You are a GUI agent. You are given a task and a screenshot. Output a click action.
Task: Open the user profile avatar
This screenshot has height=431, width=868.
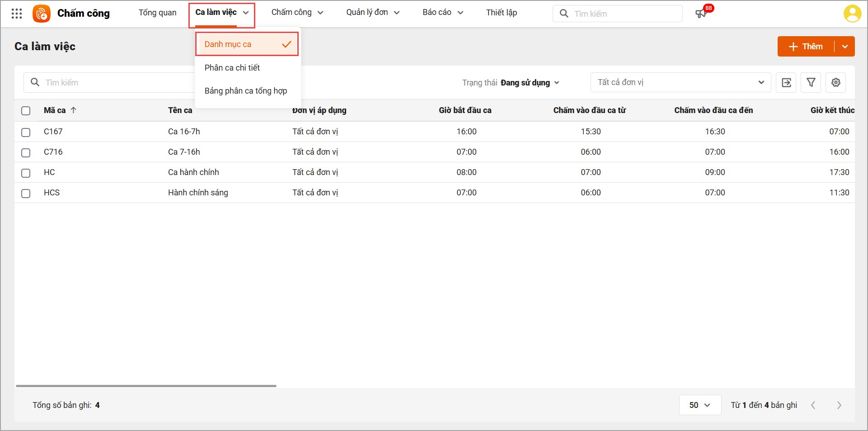point(852,14)
